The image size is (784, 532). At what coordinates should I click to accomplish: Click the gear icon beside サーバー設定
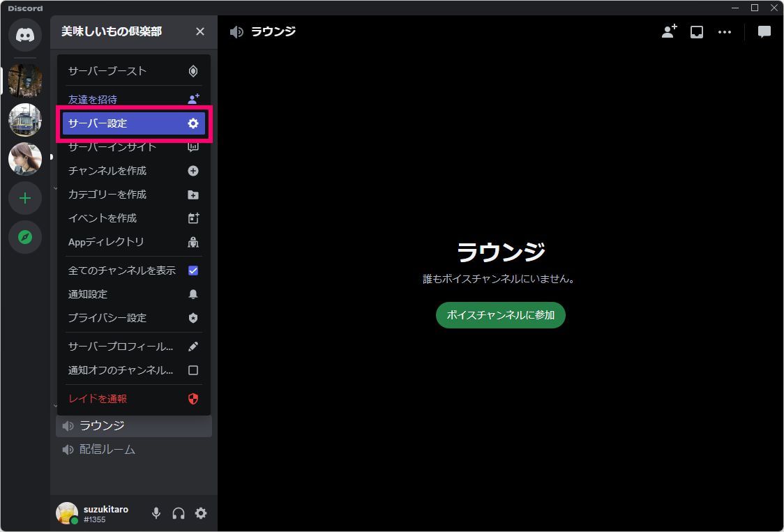pos(193,123)
